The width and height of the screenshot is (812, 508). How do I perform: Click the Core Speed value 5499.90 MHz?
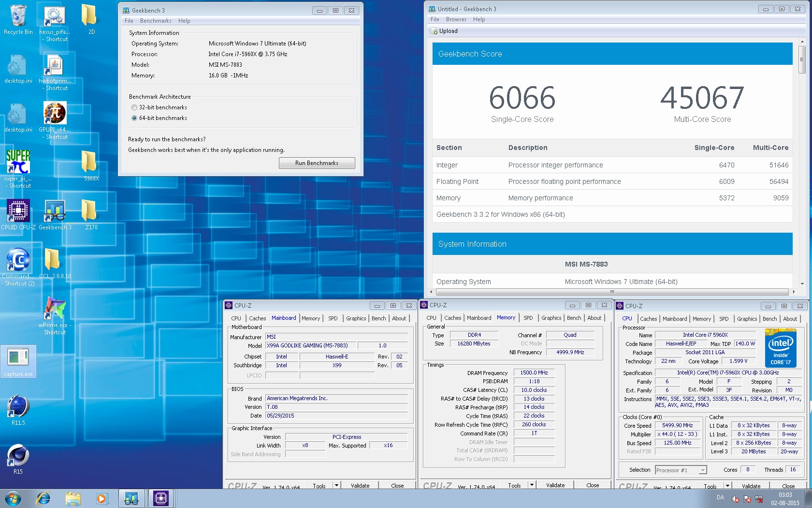click(678, 425)
